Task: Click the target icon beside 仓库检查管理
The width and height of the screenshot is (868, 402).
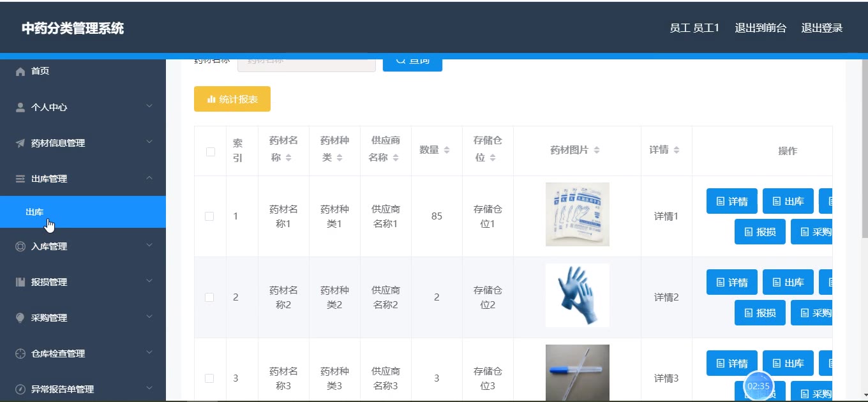Action: pos(20,354)
